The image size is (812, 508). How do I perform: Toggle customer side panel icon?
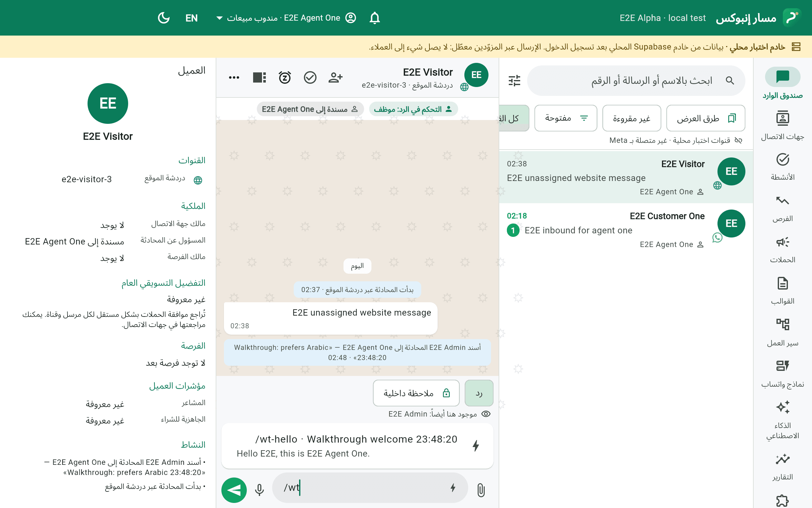pos(259,77)
